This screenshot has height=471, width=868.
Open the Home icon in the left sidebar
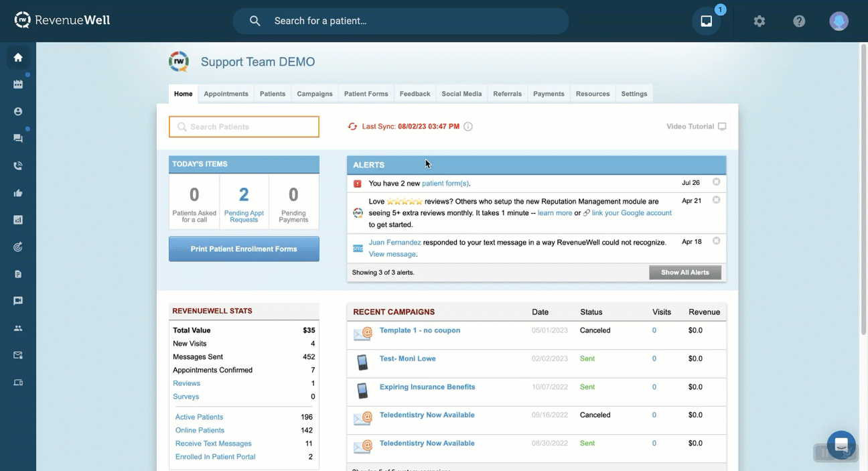coord(18,58)
